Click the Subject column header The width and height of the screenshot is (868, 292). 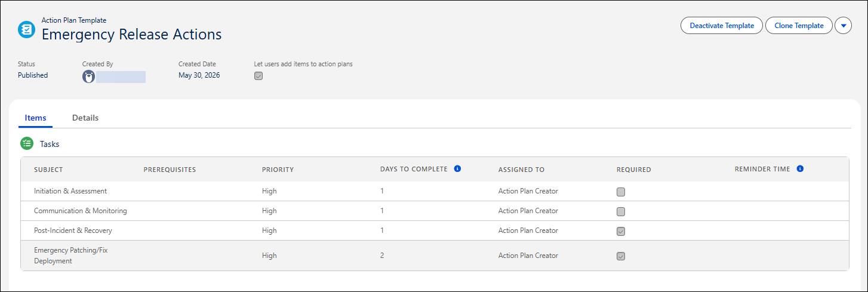48,170
